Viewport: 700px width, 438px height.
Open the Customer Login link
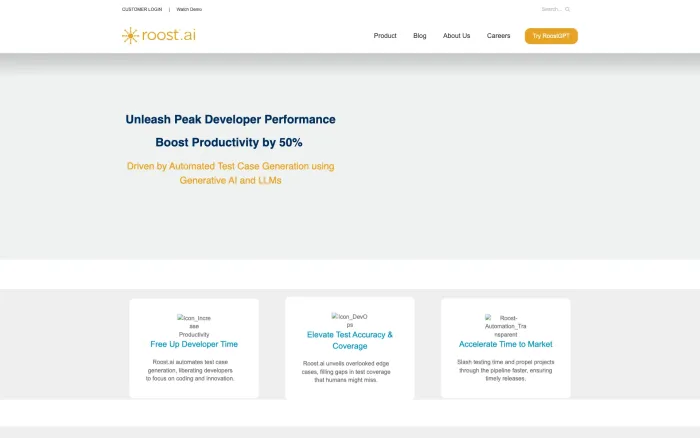click(142, 9)
